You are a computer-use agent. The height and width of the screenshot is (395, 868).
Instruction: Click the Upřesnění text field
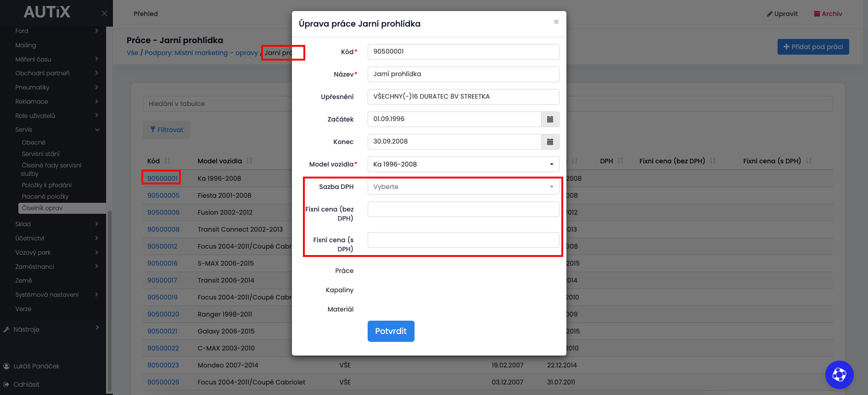[463, 96]
